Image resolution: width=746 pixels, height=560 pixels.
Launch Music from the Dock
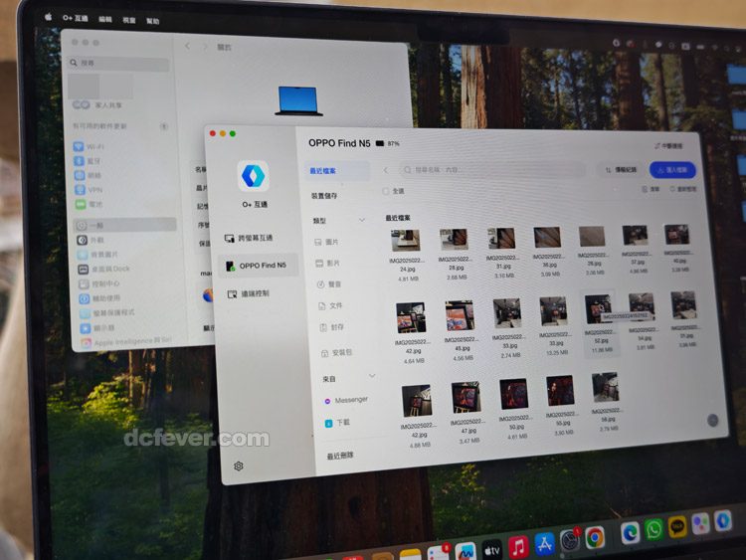(518, 547)
